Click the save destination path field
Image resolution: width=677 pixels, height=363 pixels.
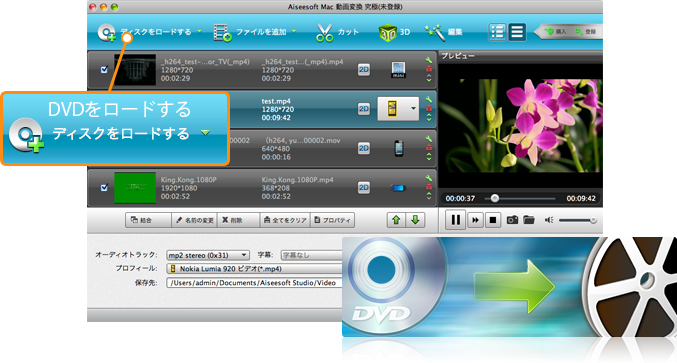tap(254, 283)
